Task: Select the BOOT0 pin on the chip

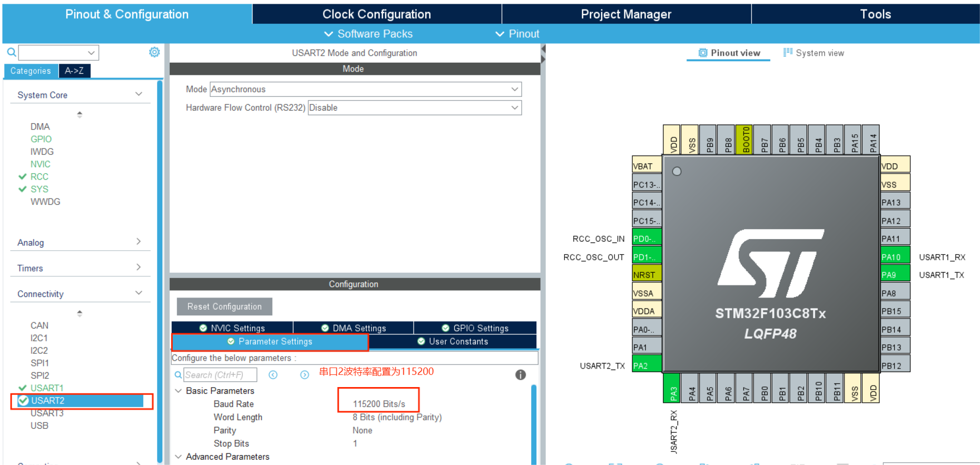Action: point(744,140)
